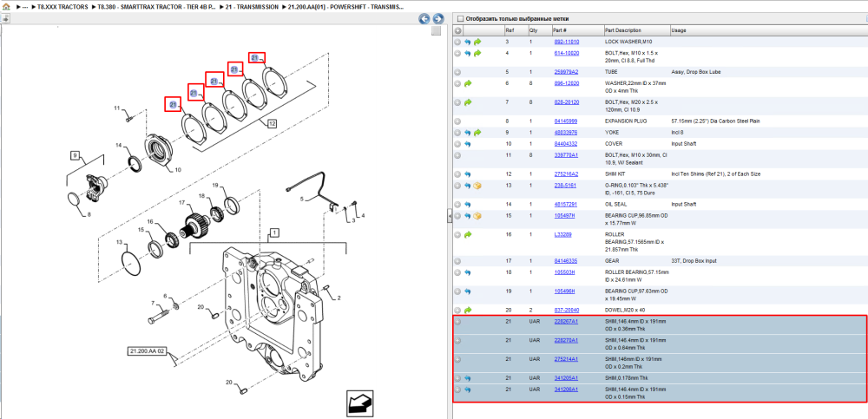Click the blue arrow icon on the ROLLER BEARING 105503H row
The height and width of the screenshot is (419, 868).
pos(468,272)
